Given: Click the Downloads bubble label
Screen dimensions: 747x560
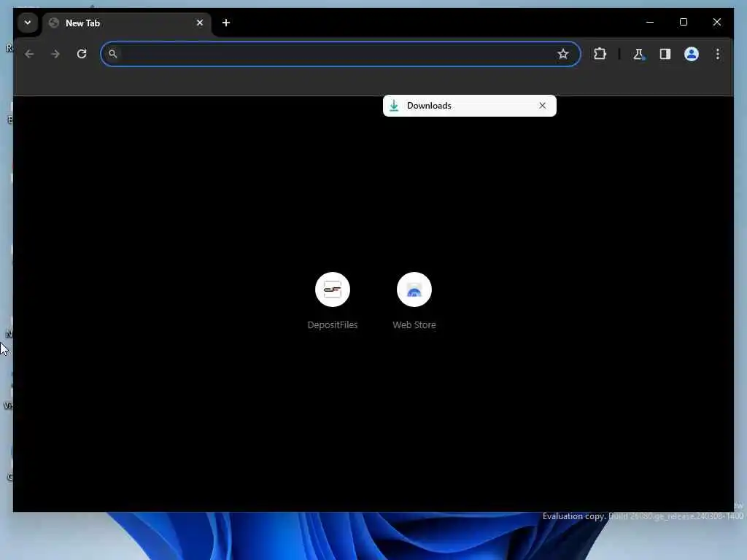Looking at the screenshot, I should pos(429,106).
